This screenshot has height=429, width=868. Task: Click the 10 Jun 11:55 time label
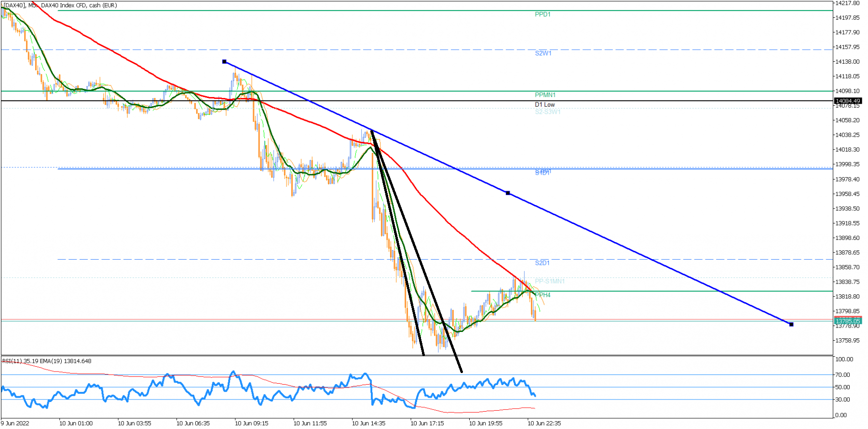[x=310, y=423]
